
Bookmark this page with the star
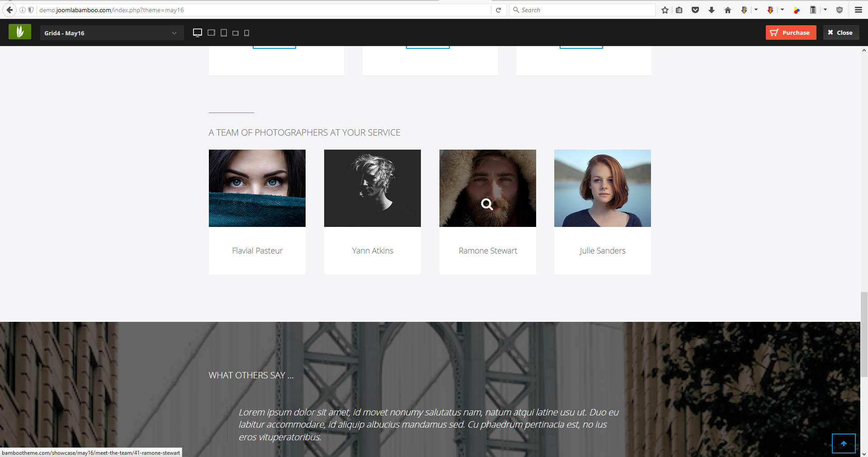click(665, 10)
